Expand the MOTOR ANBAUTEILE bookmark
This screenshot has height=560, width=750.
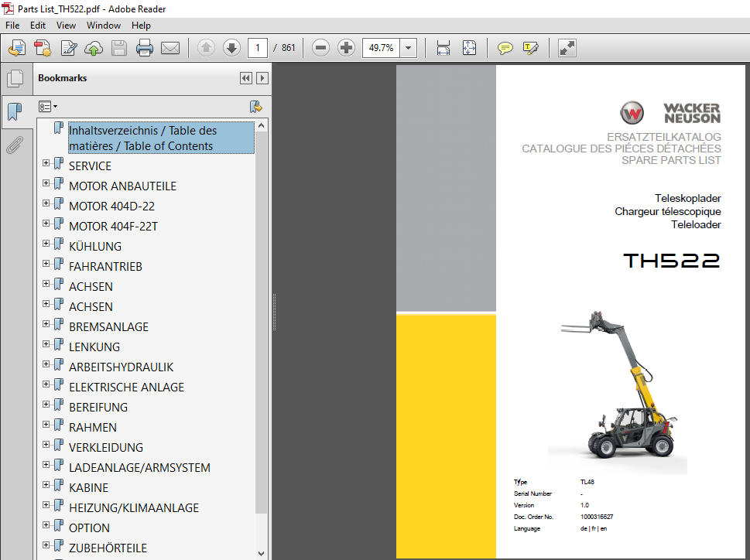click(46, 183)
